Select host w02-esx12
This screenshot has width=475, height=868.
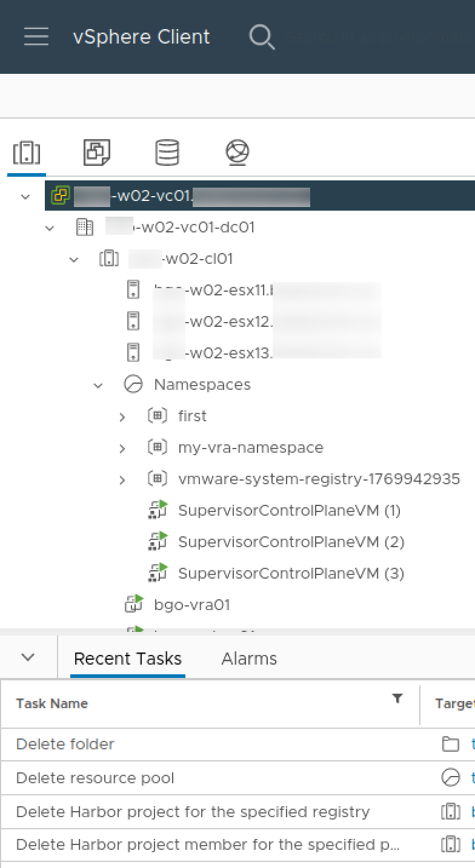pyautogui.click(x=267, y=321)
